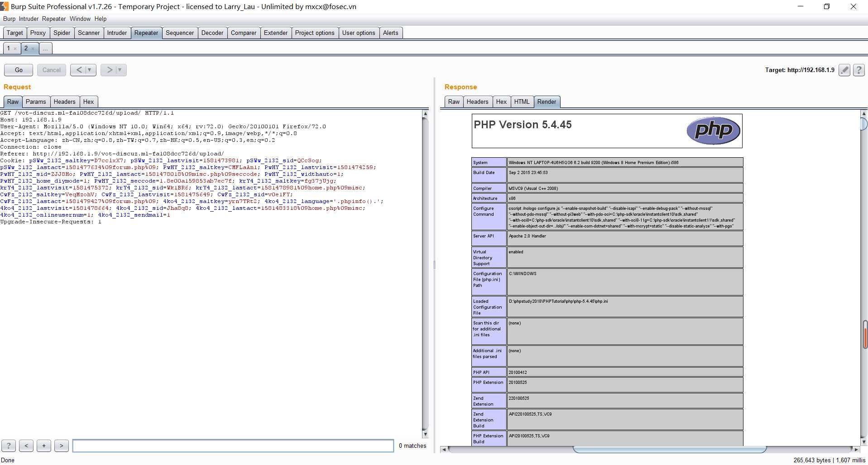Open history dropdown next to forward arrow

pos(120,70)
